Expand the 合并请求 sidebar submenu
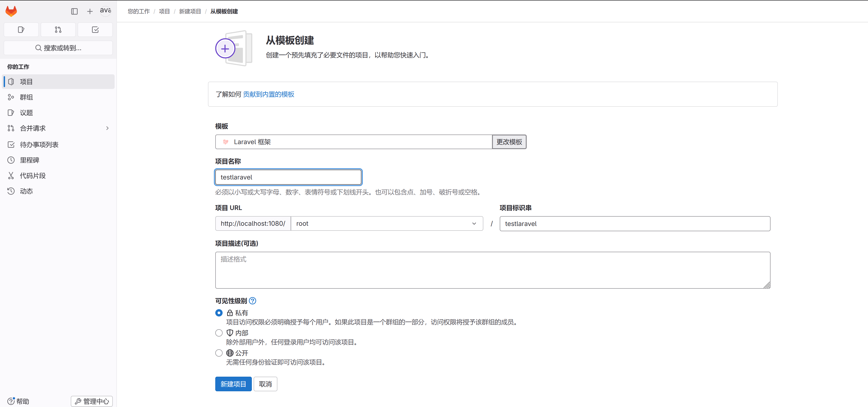This screenshot has width=868, height=407. (x=107, y=128)
